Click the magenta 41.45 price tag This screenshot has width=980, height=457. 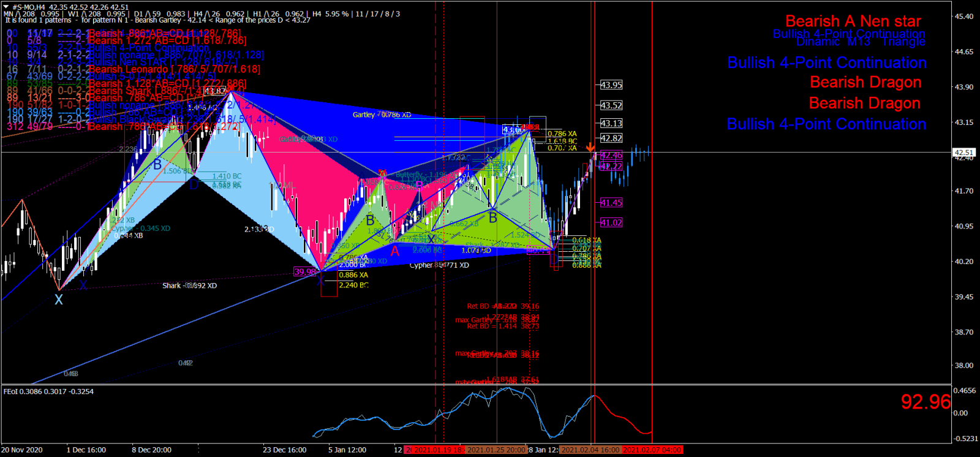pyautogui.click(x=611, y=203)
